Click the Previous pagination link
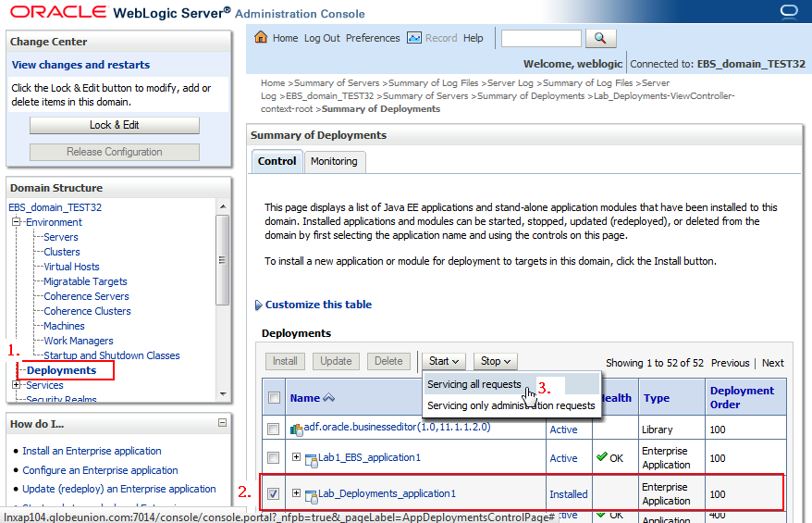Viewport: 812px width, 523px height. click(731, 363)
